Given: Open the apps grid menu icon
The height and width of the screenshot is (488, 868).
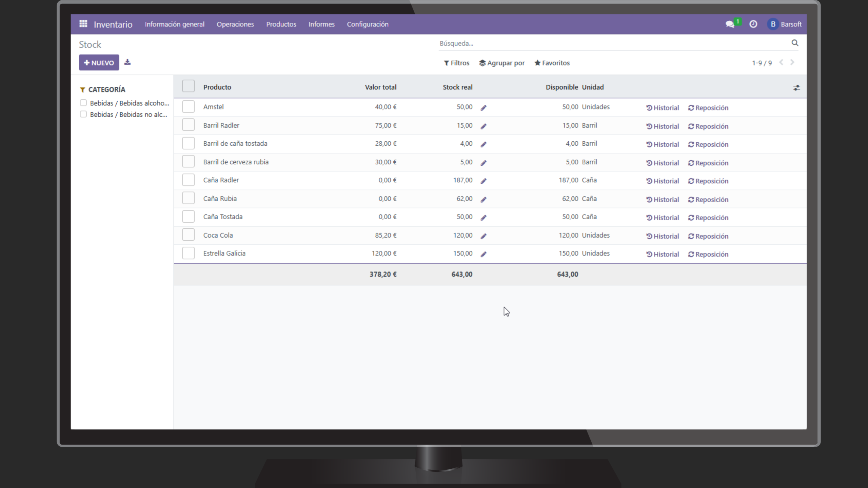Looking at the screenshot, I should 83,24.
